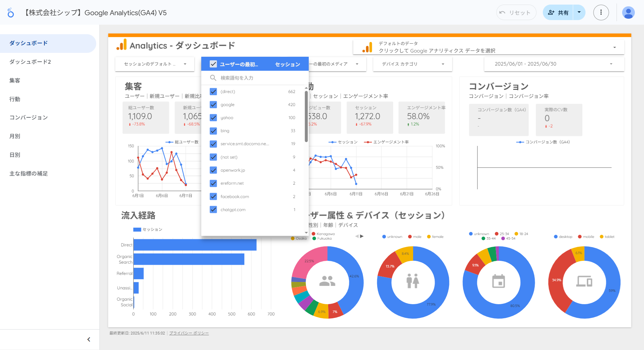Viewport: 644px width, 350px height.
Task: Go to previous legend page arrow
Action: coord(357,236)
